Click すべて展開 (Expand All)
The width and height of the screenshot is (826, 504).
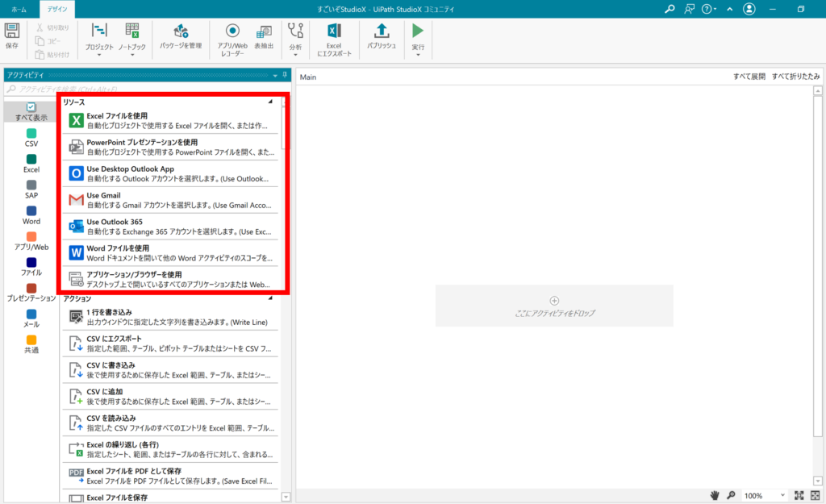point(749,77)
